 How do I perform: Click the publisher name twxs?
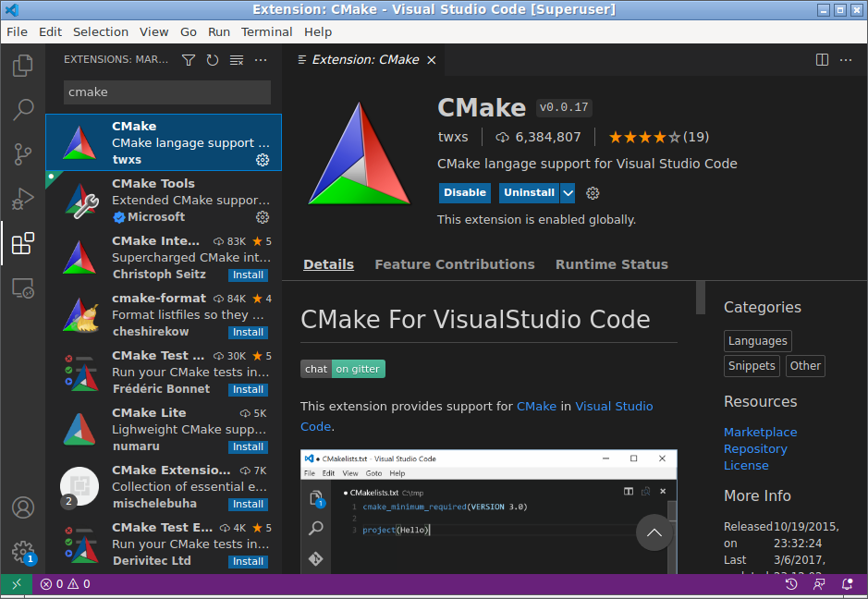pos(453,137)
